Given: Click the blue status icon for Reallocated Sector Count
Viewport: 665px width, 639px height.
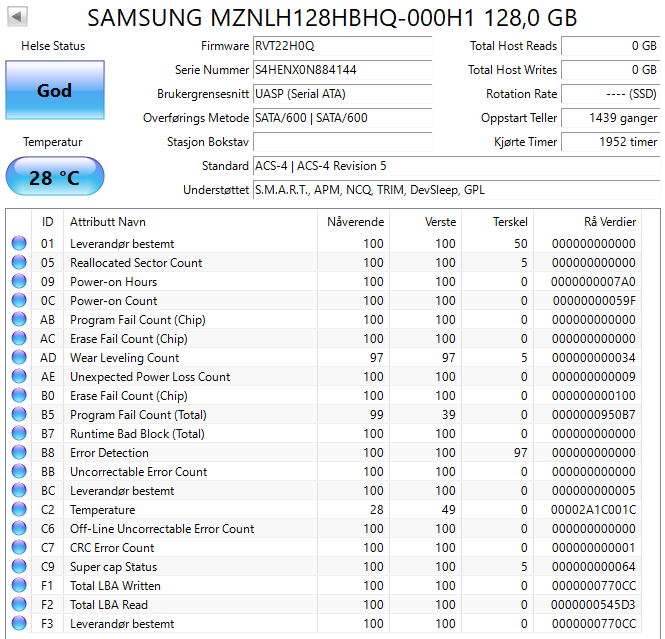Looking at the screenshot, I should coord(19,263).
